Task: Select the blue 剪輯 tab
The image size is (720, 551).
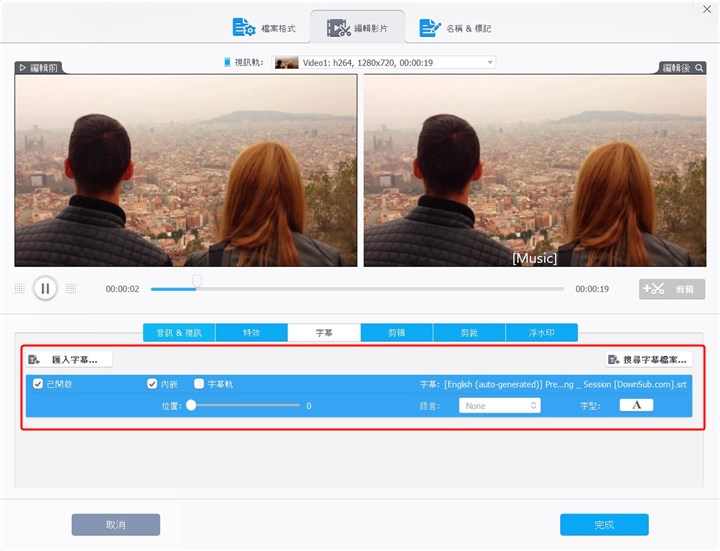Action: [397, 332]
